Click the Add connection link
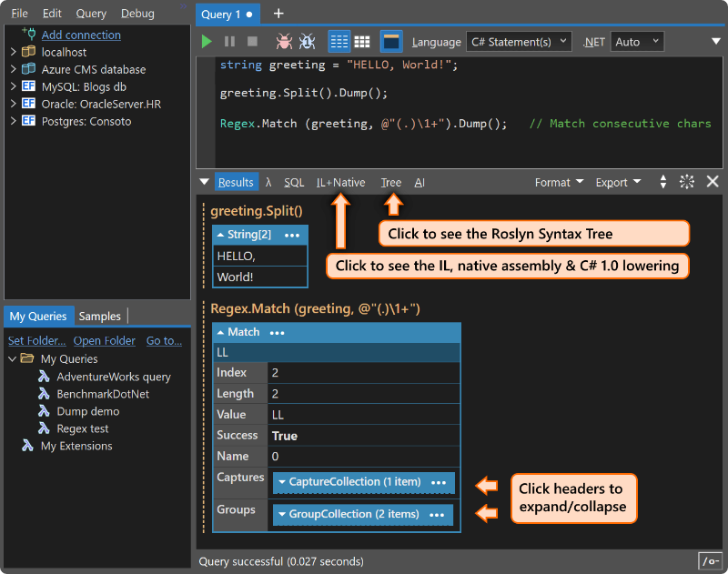The width and height of the screenshot is (728, 574). click(81, 35)
